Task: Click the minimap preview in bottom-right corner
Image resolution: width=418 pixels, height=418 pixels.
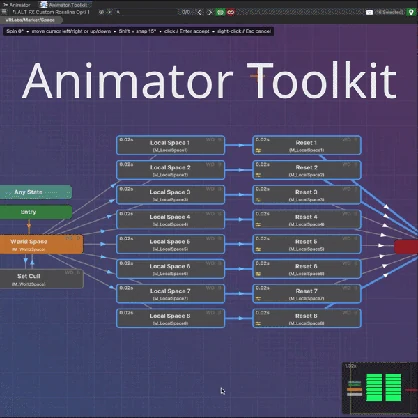Action: [380, 388]
